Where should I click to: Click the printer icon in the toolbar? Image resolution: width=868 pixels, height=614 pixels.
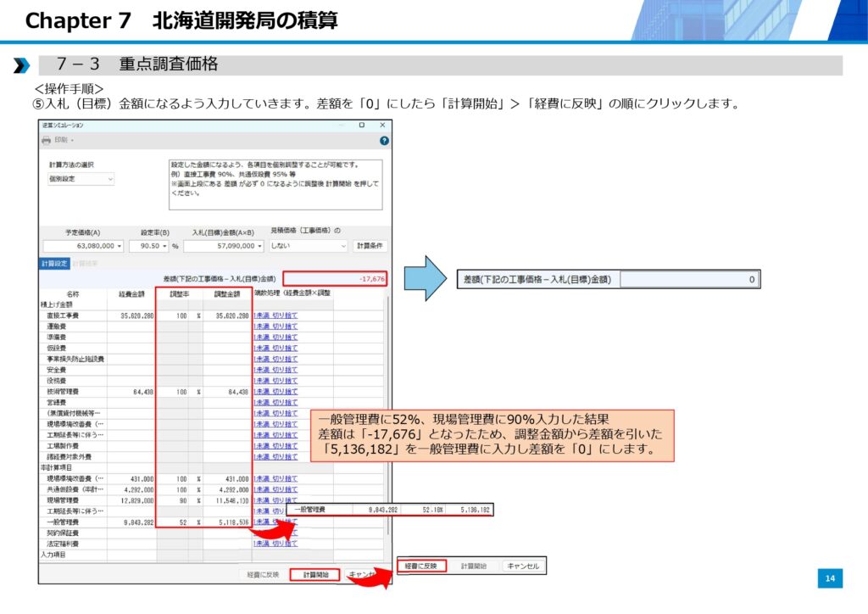[47, 140]
